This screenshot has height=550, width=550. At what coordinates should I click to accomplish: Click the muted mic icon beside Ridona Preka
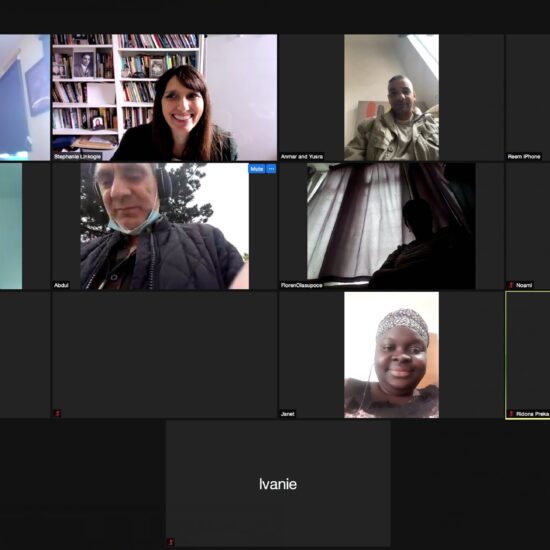(x=511, y=414)
